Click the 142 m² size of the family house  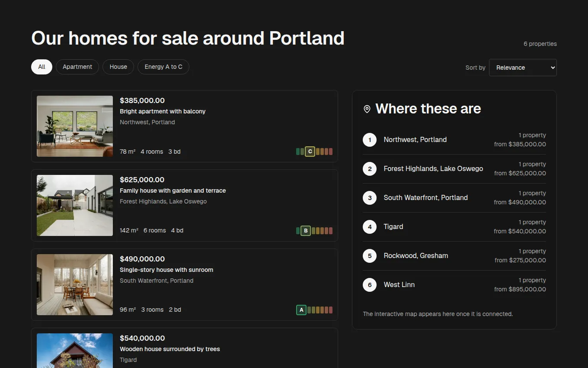(129, 231)
